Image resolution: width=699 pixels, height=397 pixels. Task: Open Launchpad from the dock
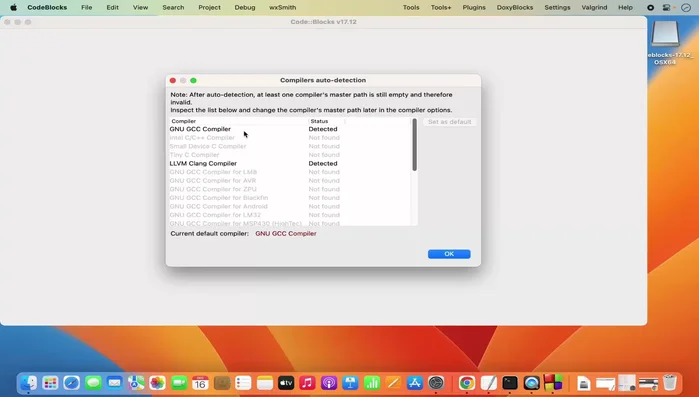[50, 383]
